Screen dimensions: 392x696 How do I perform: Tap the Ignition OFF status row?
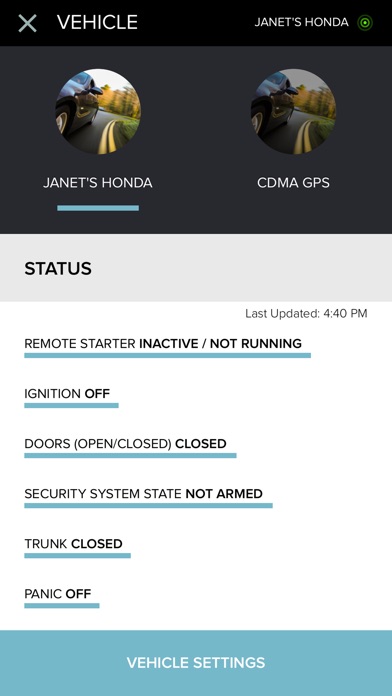pos(71,397)
